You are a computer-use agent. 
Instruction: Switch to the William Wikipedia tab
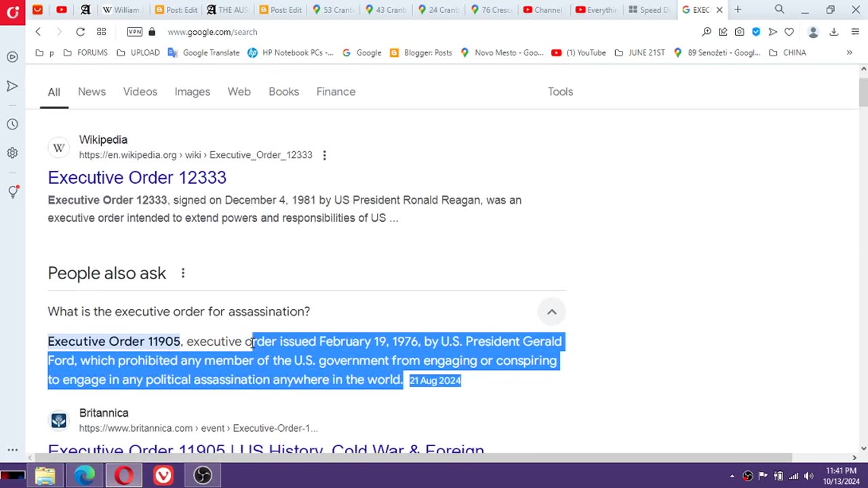tap(121, 9)
